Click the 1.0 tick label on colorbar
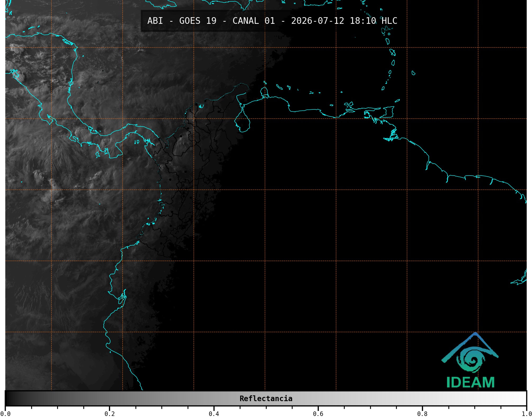532x417 pixels. pos(526,414)
